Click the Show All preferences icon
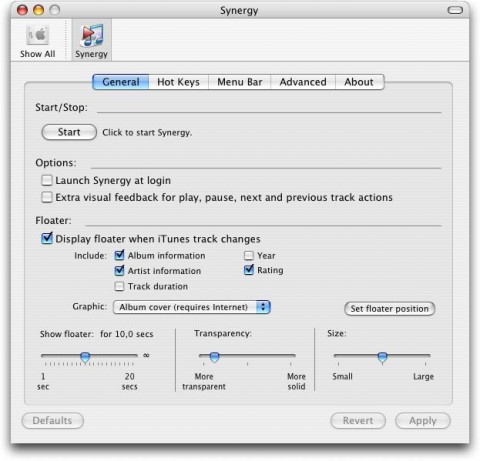480x461 pixels. point(38,35)
